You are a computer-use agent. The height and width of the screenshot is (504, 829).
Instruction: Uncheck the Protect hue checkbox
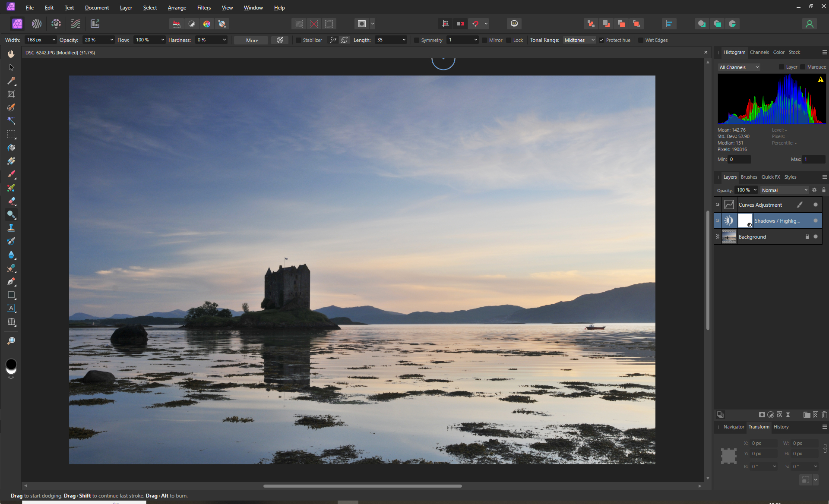(x=601, y=40)
